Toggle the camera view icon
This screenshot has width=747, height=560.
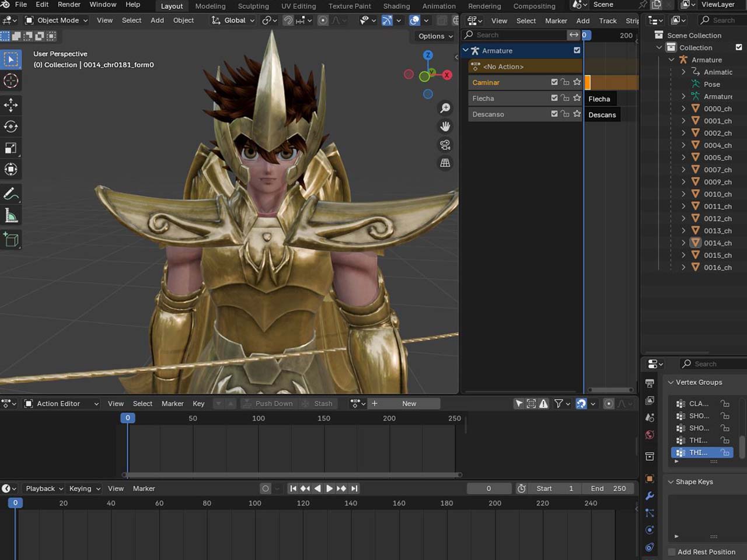[x=445, y=145]
